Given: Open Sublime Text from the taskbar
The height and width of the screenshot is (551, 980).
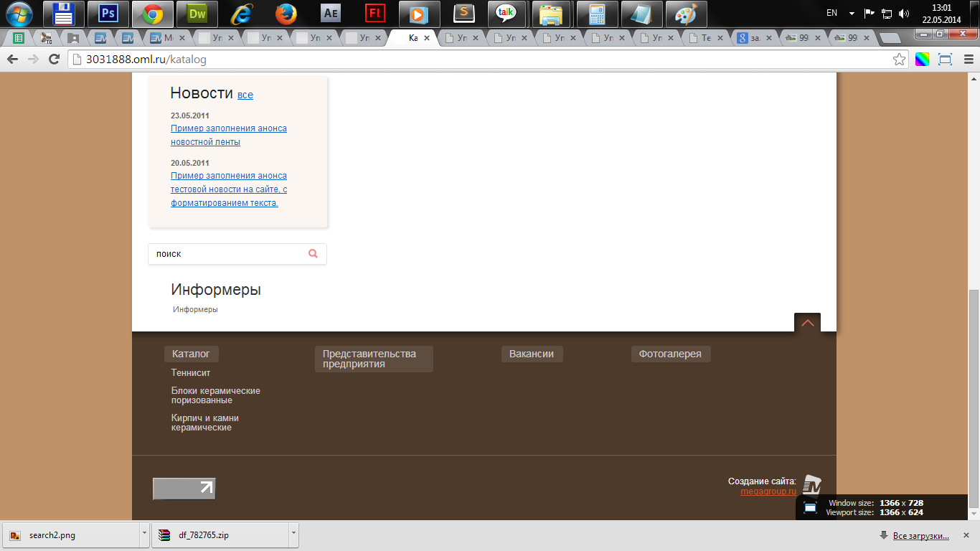Looking at the screenshot, I should click(x=464, y=14).
